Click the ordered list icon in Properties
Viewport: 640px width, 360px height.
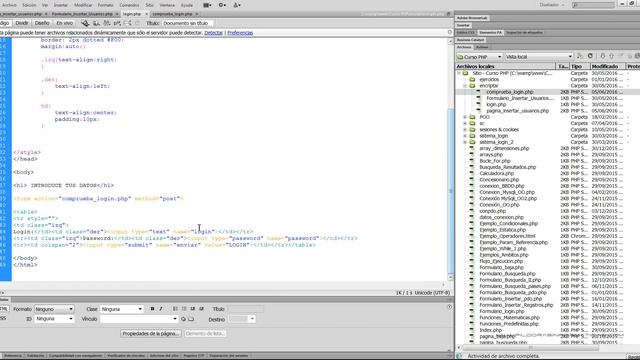pyautogui.click(x=184, y=309)
